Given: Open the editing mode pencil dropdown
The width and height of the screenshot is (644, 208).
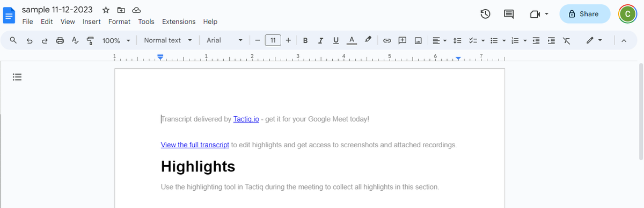Looking at the screenshot, I should click(594, 40).
